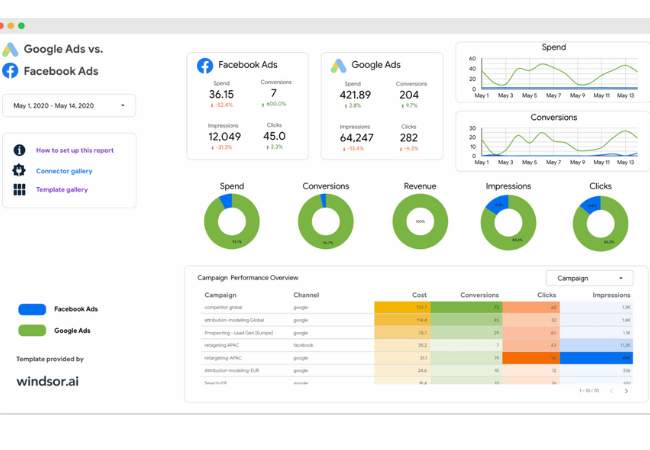Sort the table by the Cost column header

tap(419, 295)
